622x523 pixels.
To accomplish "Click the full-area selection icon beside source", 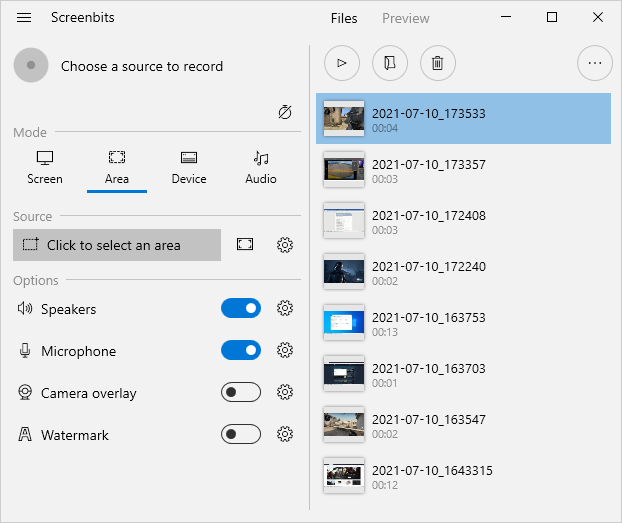I will [245, 244].
